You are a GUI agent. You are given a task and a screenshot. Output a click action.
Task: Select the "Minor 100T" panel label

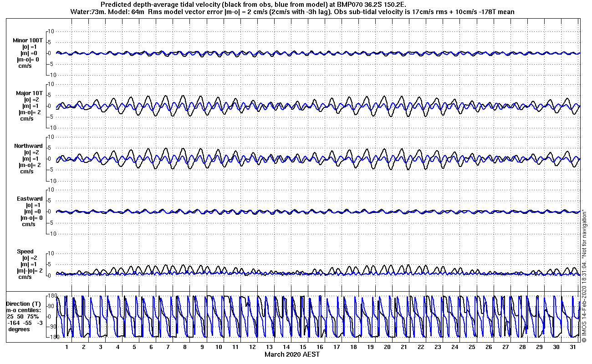point(28,40)
